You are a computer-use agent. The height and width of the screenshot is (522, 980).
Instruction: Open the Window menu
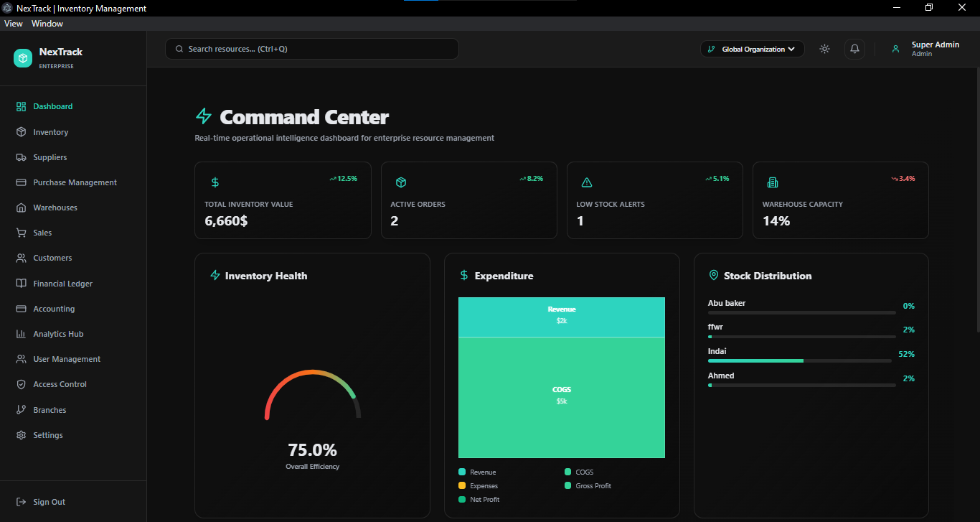tap(47, 24)
